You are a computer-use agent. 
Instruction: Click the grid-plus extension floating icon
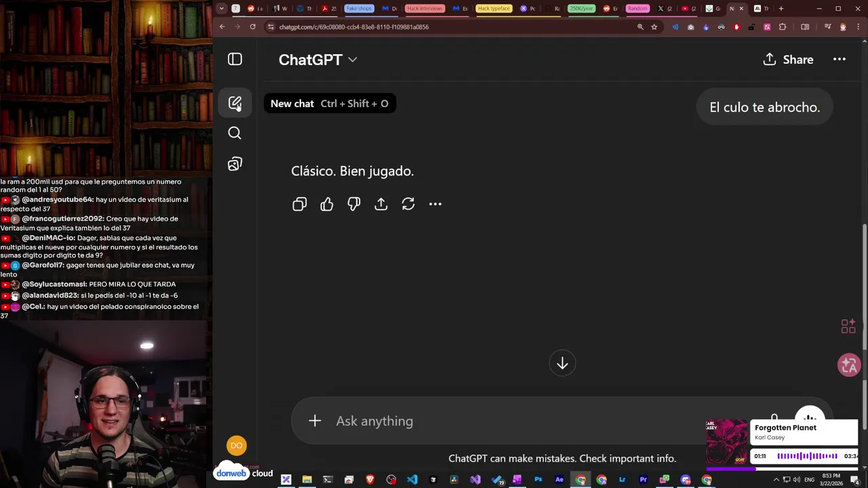(848, 327)
